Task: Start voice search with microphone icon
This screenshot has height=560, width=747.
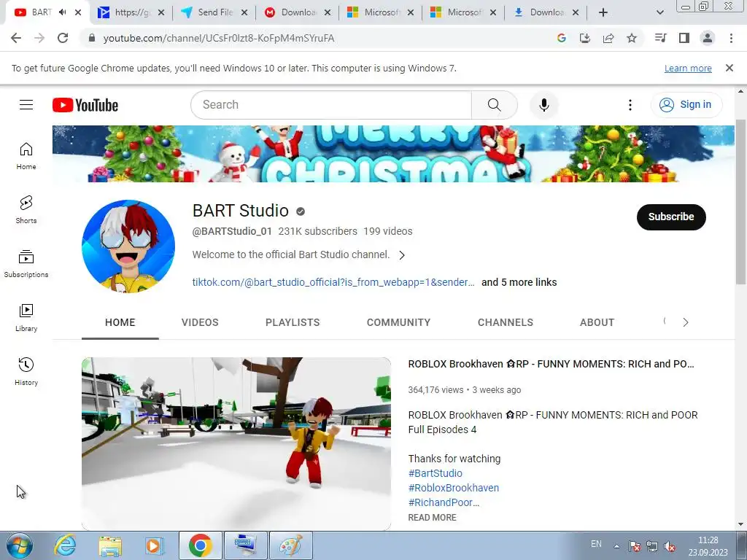Action: pos(543,105)
